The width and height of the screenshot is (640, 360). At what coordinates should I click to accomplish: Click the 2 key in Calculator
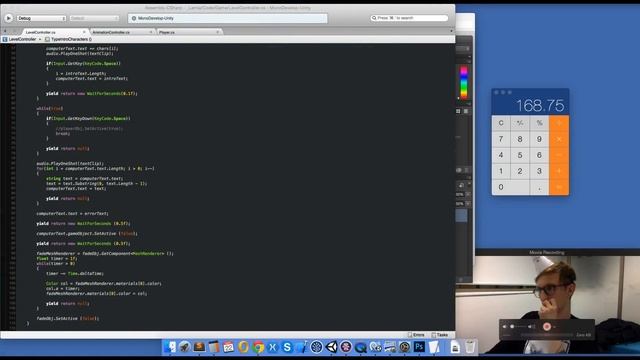pos(520,171)
